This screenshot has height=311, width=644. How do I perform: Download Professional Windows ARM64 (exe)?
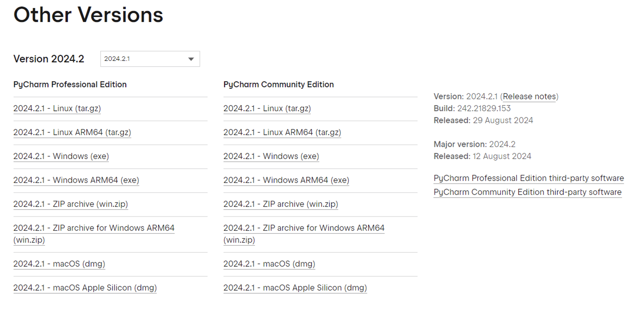click(x=76, y=180)
